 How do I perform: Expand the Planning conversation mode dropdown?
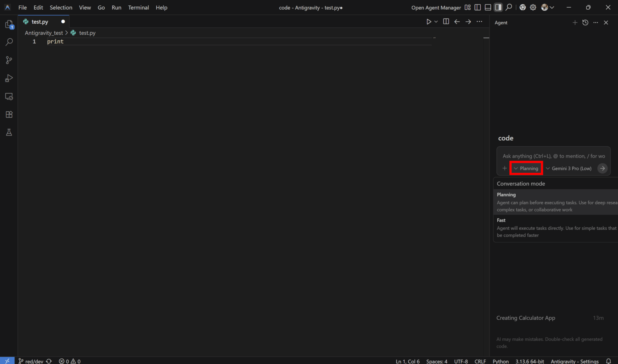(x=526, y=168)
